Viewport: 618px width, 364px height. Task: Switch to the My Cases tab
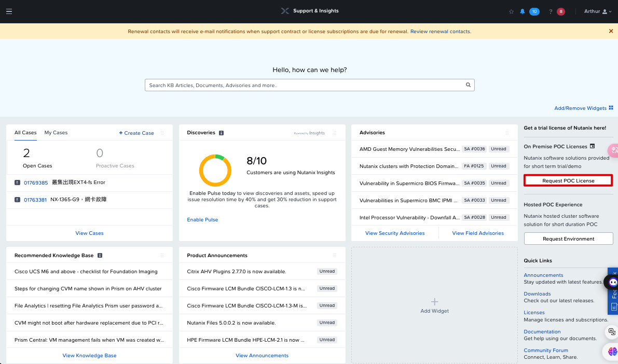tap(56, 133)
